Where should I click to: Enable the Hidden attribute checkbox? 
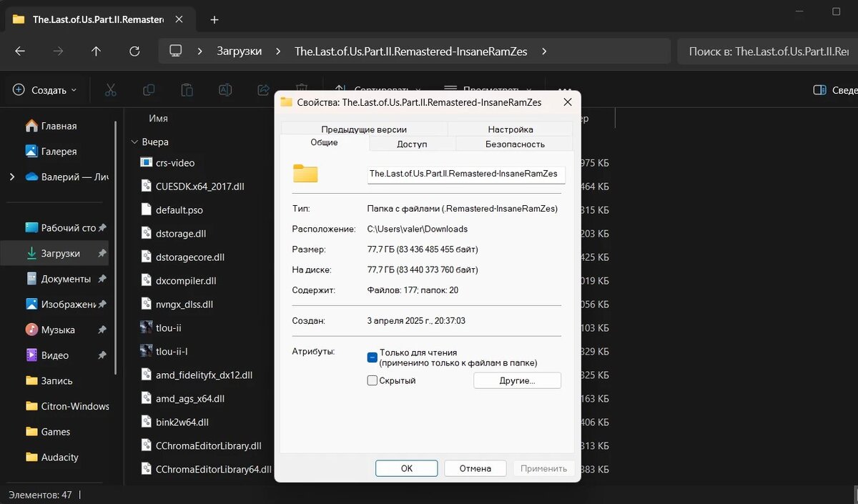tap(373, 380)
